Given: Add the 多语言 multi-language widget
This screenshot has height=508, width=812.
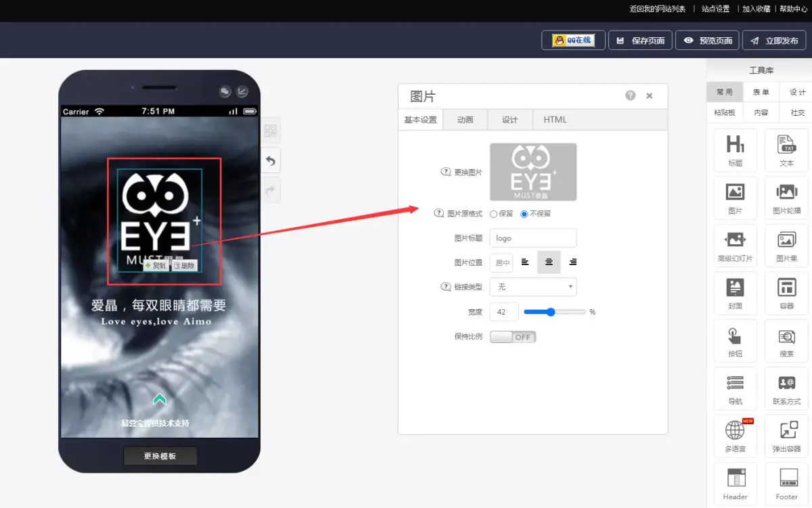Looking at the screenshot, I should click(x=735, y=436).
